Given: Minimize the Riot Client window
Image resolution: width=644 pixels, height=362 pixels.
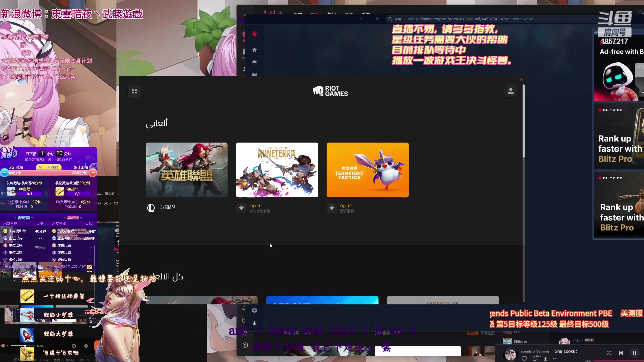Looking at the screenshot, I should pos(513,79).
